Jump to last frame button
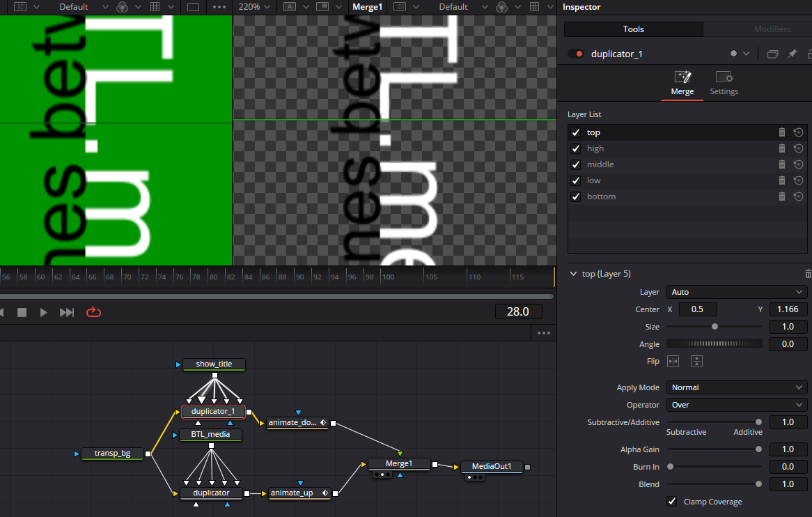 click(x=67, y=312)
